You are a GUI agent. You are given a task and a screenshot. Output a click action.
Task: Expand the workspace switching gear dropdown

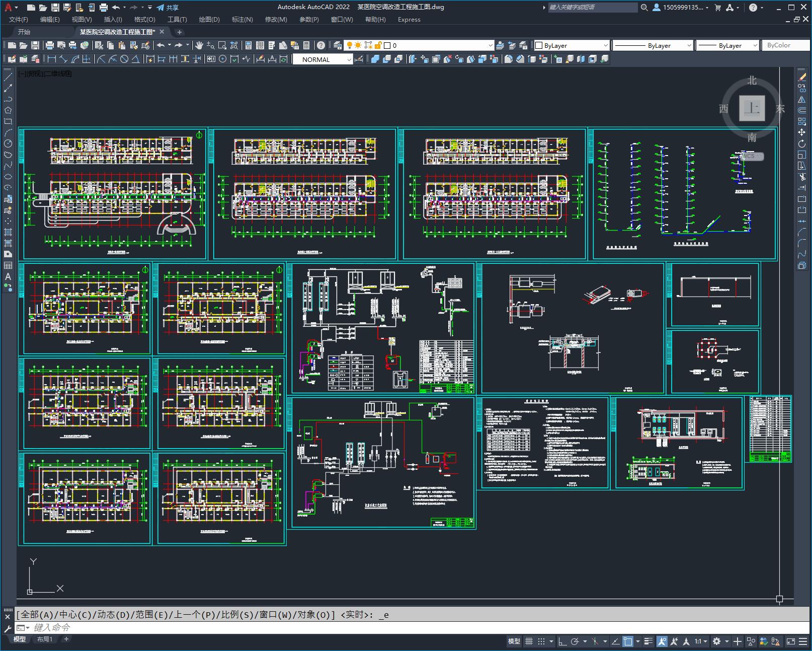tap(726, 641)
